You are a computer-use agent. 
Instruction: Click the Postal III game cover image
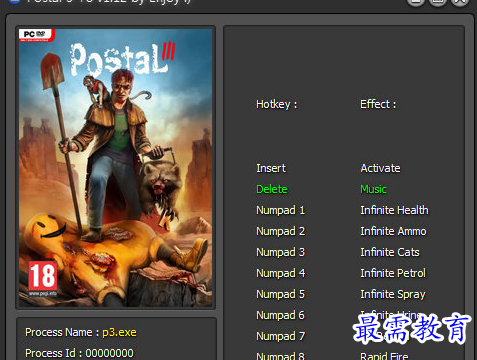(x=115, y=168)
